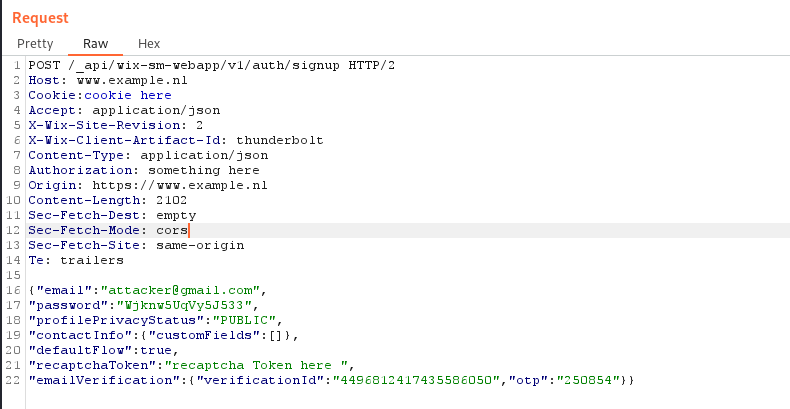
Task: Click the Origin header line
Action: pyautogui.click(x=148, y=185)
